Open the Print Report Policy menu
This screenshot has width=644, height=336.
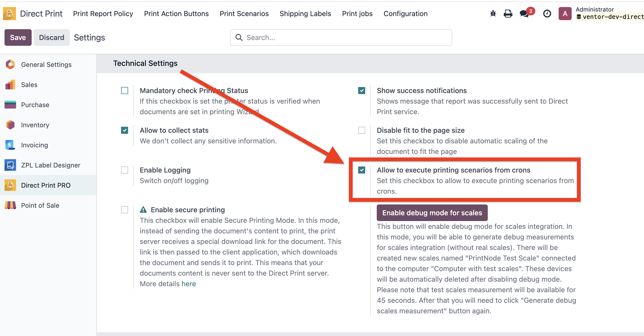pos(103,14)
